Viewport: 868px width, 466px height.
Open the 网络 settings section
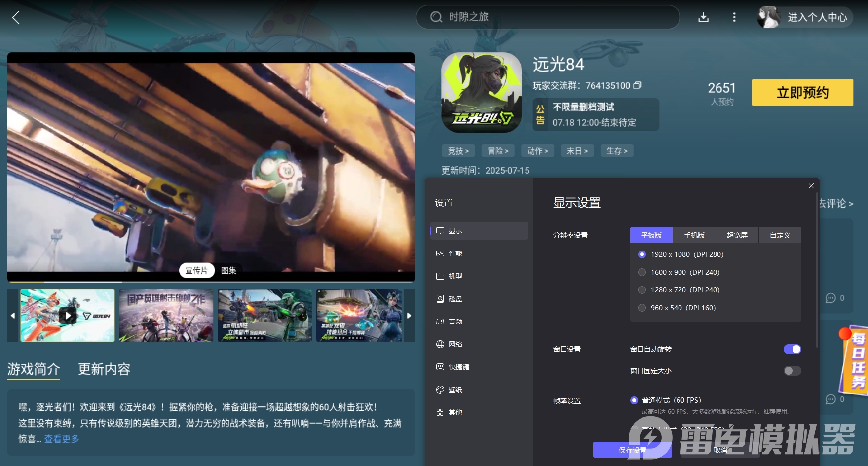click(x=454, y=344)
